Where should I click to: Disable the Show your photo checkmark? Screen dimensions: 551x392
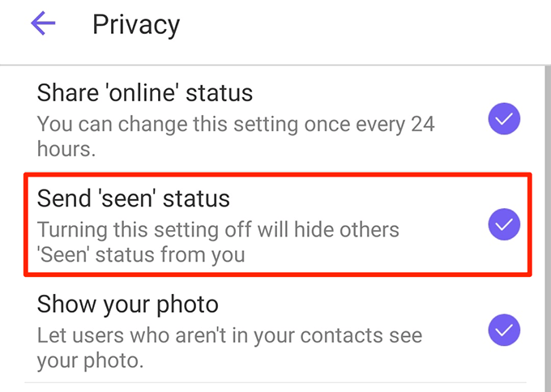pos(504,330)
